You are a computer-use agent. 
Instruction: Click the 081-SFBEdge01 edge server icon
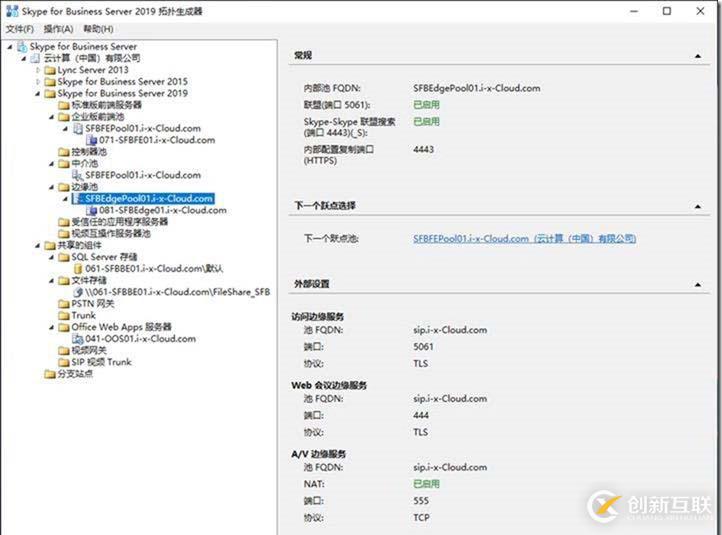(92, 210)
